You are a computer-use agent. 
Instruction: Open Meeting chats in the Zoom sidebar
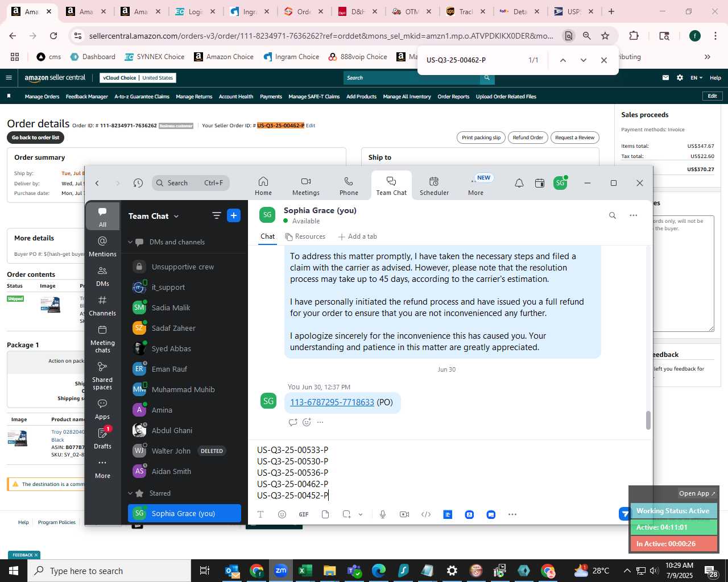[102, 339]
